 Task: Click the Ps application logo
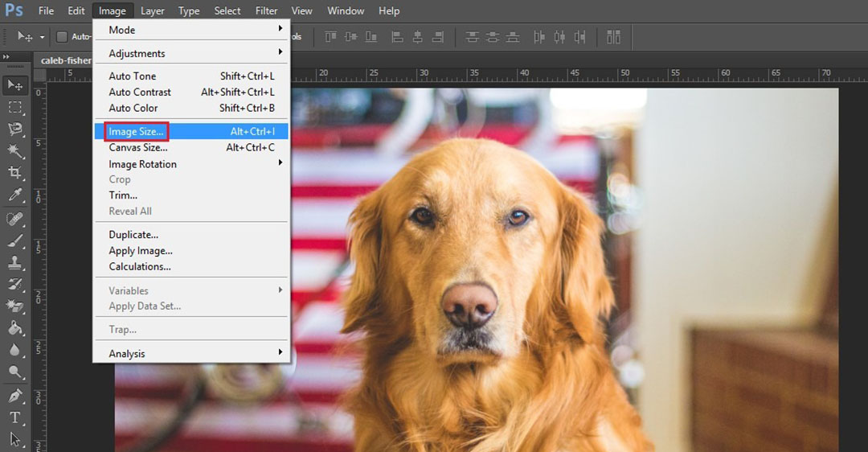coord(14,10)
